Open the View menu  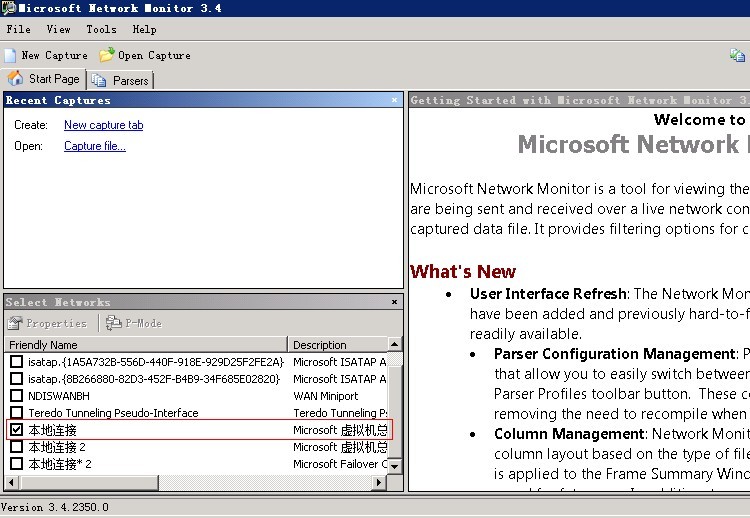pos(58,29)
